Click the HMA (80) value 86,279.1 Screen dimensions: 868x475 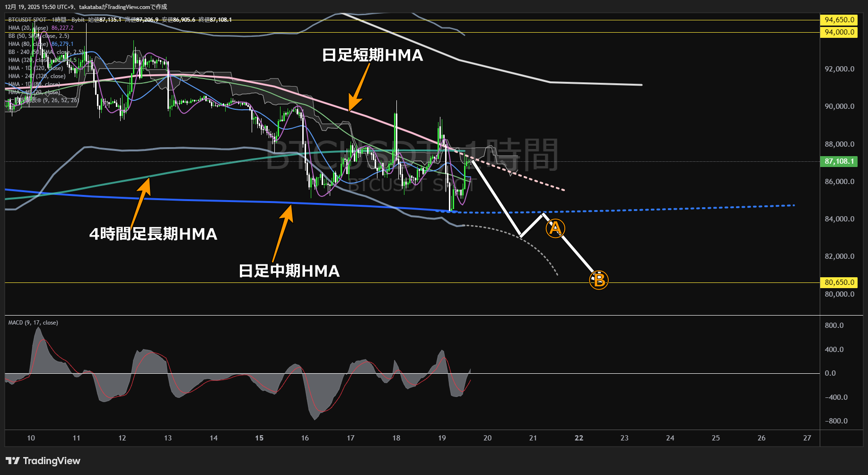(x=62, y=44)
